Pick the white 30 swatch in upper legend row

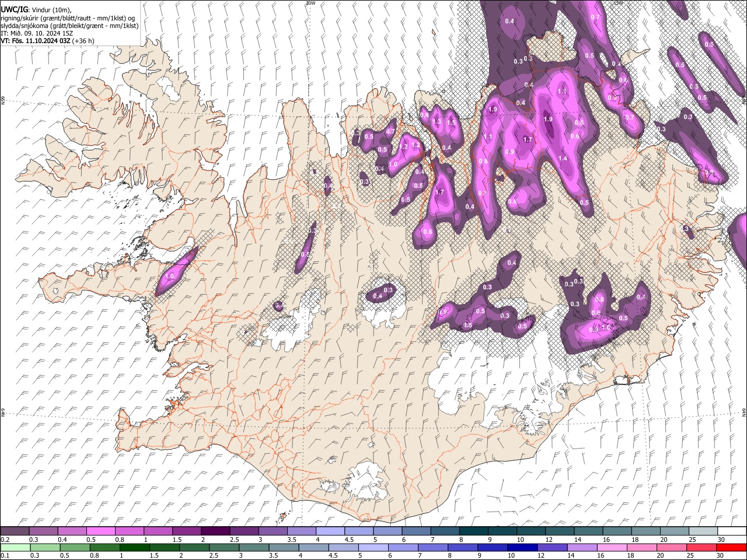[732, 531]
